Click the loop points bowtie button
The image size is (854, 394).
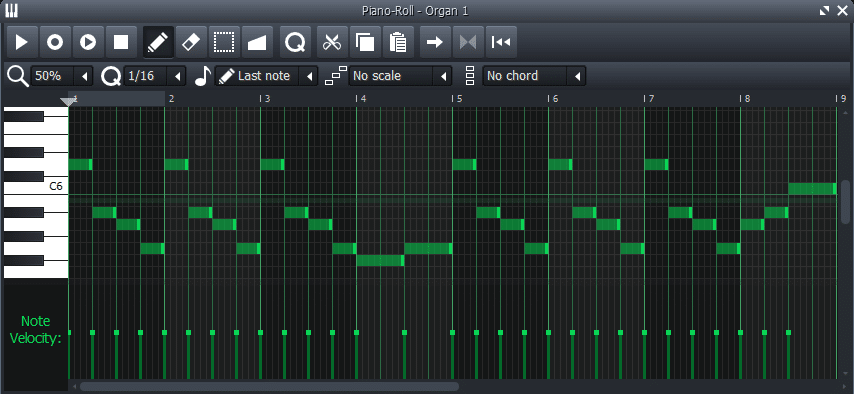coord(468,42)
